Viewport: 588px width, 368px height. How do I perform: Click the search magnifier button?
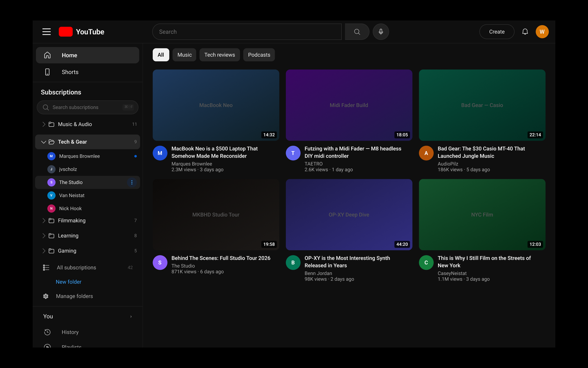[x=357, y=32]
